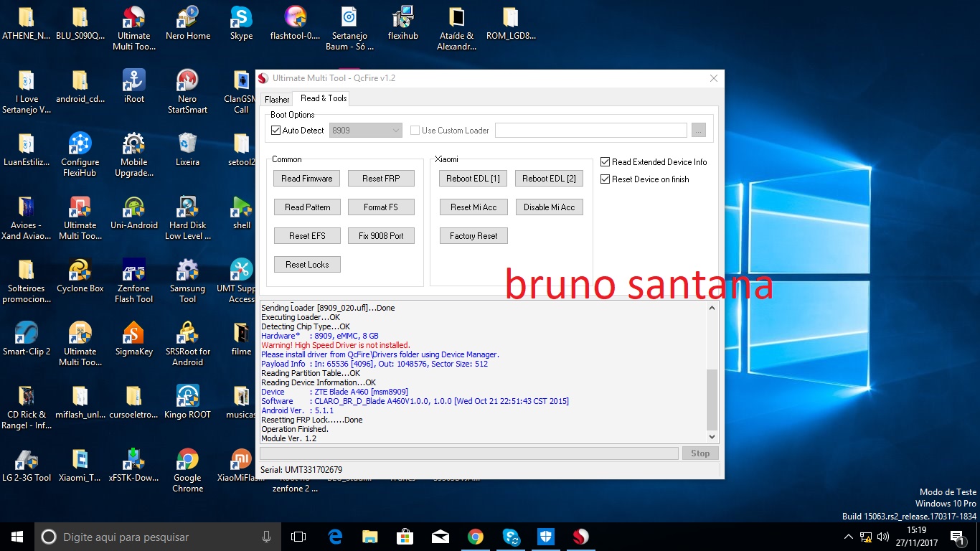Toggle Read Extended Device Info checkbox

[x=606, y=162]
